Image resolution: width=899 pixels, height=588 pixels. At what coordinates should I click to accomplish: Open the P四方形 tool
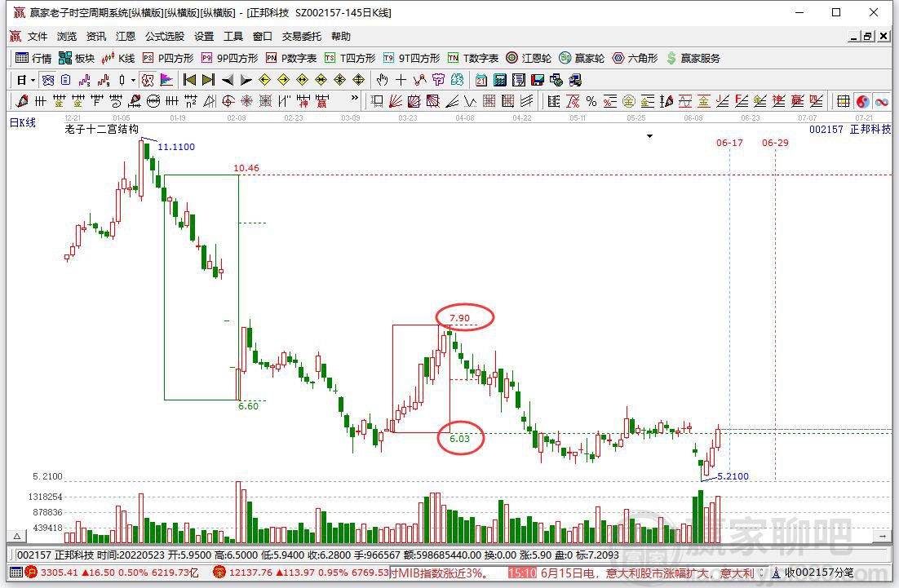[168, 58]
